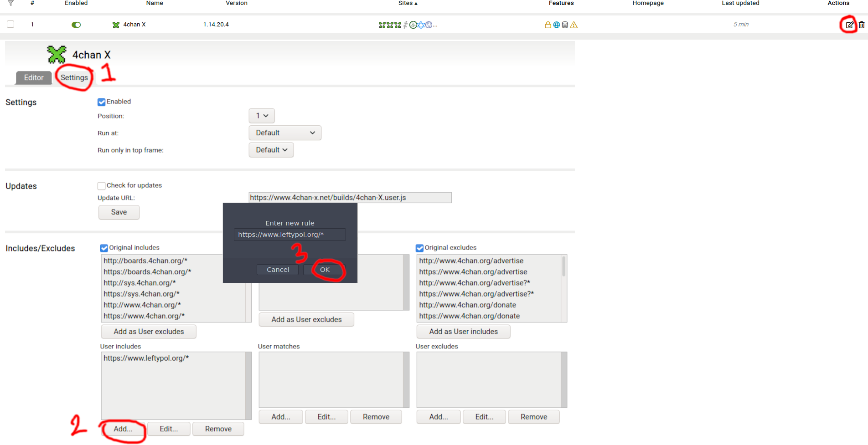Screen dimensions: 868x445
Task: Open the Settings tab
Action: click(74, 77)
